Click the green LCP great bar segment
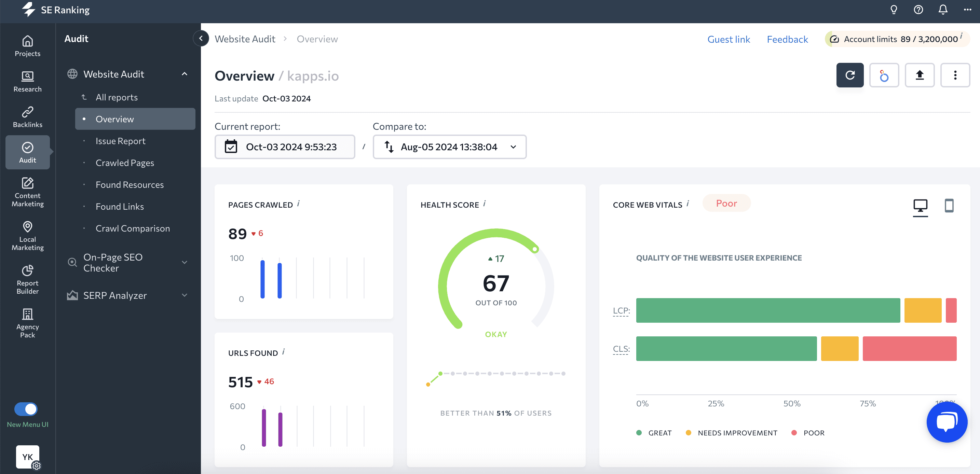This screenshot has width=980, height=474. 768,310
